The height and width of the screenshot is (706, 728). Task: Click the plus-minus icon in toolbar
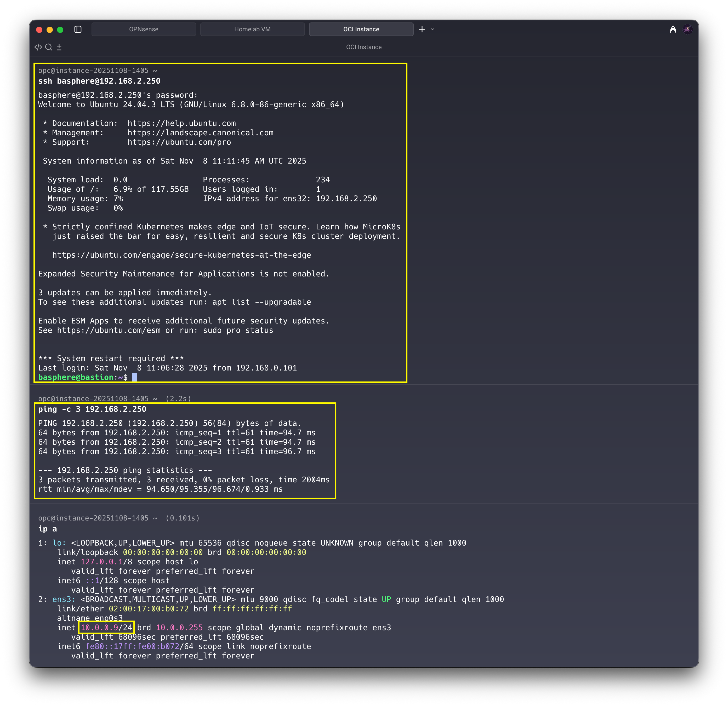pyautogui.click(x=59, y=47)
